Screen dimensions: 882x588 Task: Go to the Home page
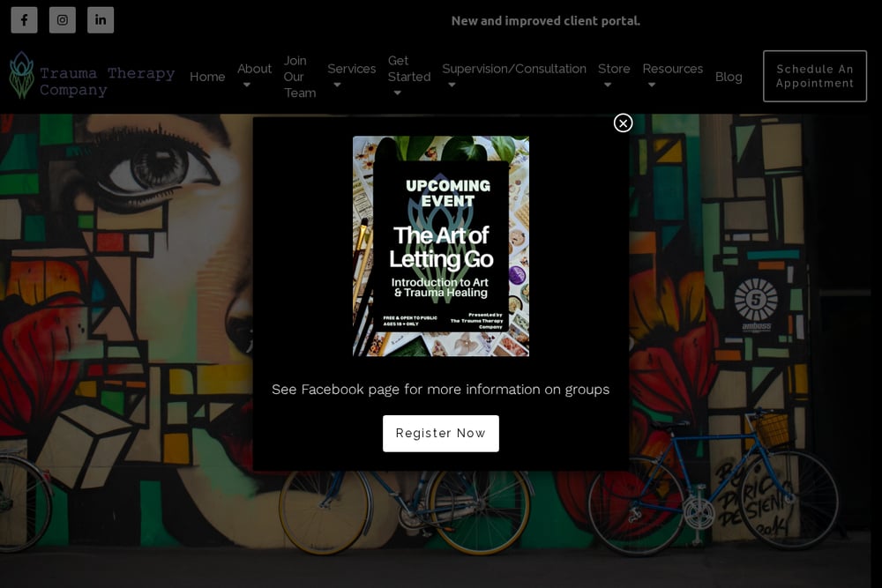tap(207, 77)
